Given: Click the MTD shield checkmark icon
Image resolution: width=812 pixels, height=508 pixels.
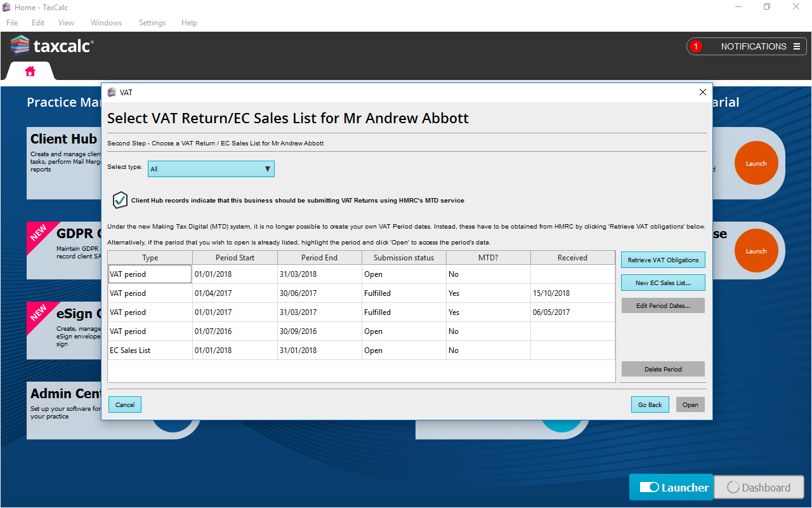Looking at the screenshot, I should pyautogui.click(x=120, y=200).
